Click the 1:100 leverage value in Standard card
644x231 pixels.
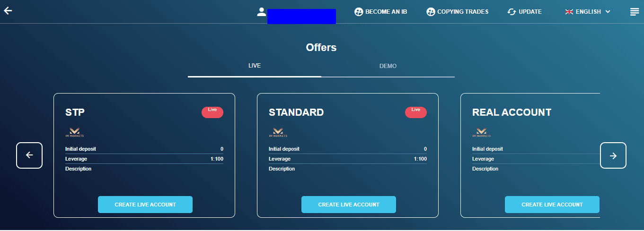coord(420,159)
